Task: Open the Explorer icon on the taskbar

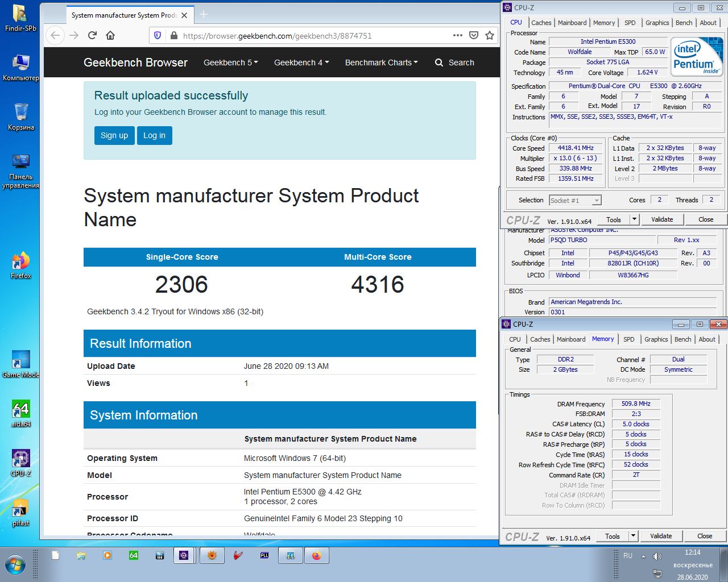Action: pyautogui.click(x=81, y=556)
